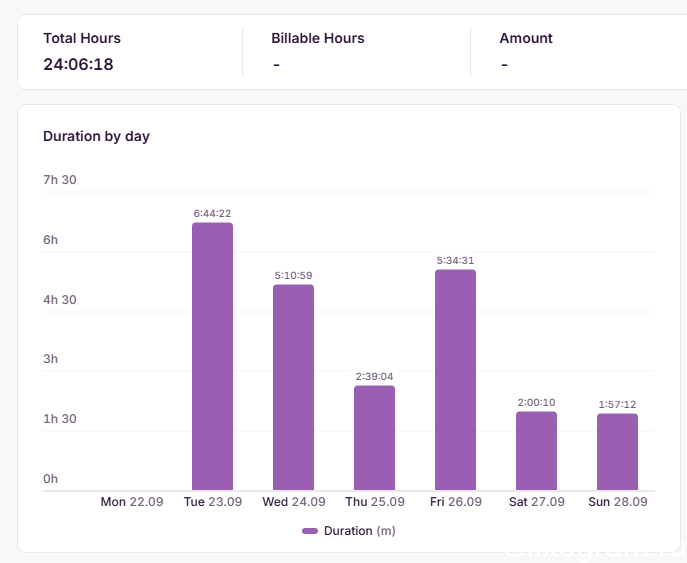The height and width of the screenshot is (563, 687).
Task: Click the Billable Hours label
Action: [318, 38]
